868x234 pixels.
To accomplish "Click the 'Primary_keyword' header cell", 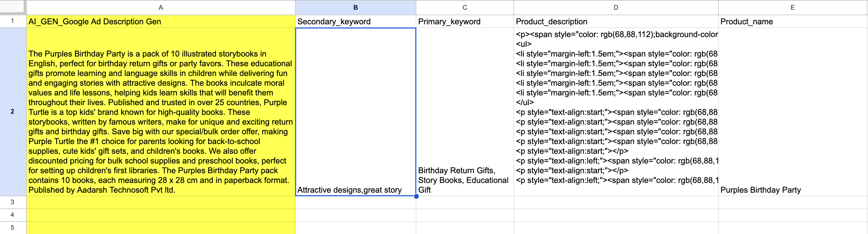I will click(465, 21).
